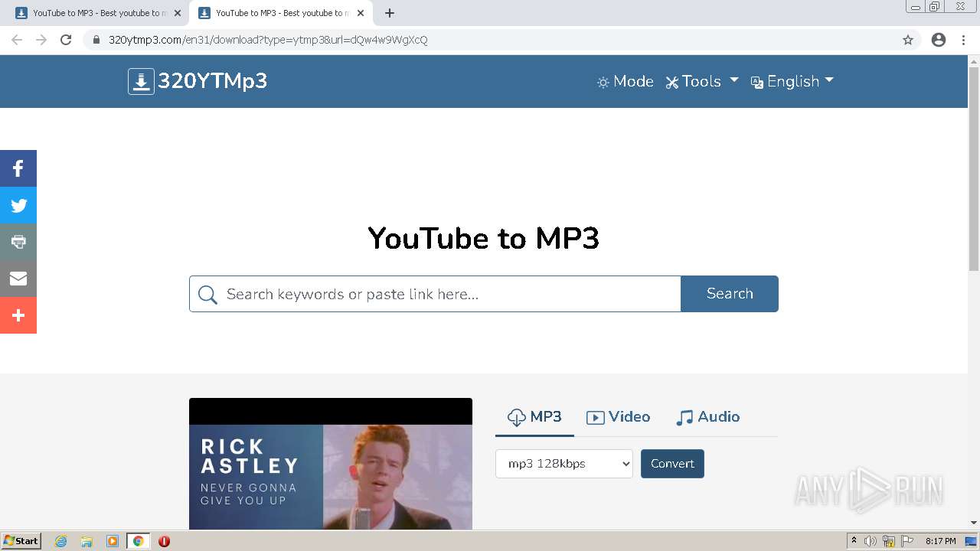The width and height of the screenshot is (980, 551).
Task: Show hidden tray icons arrow
Action: pos(854,541)
